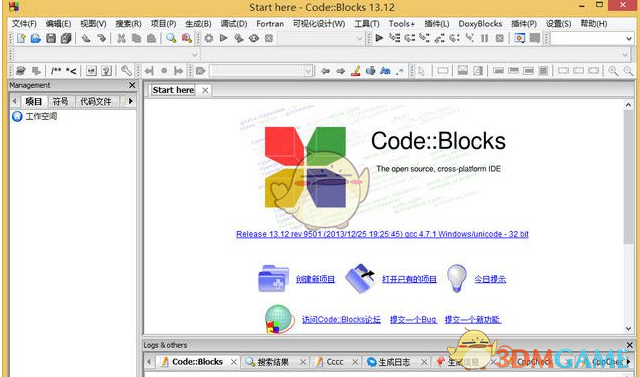This screenshot has width=640, height=377.
Task: Open the 文件(F) menu
Action: click(24, 24)
